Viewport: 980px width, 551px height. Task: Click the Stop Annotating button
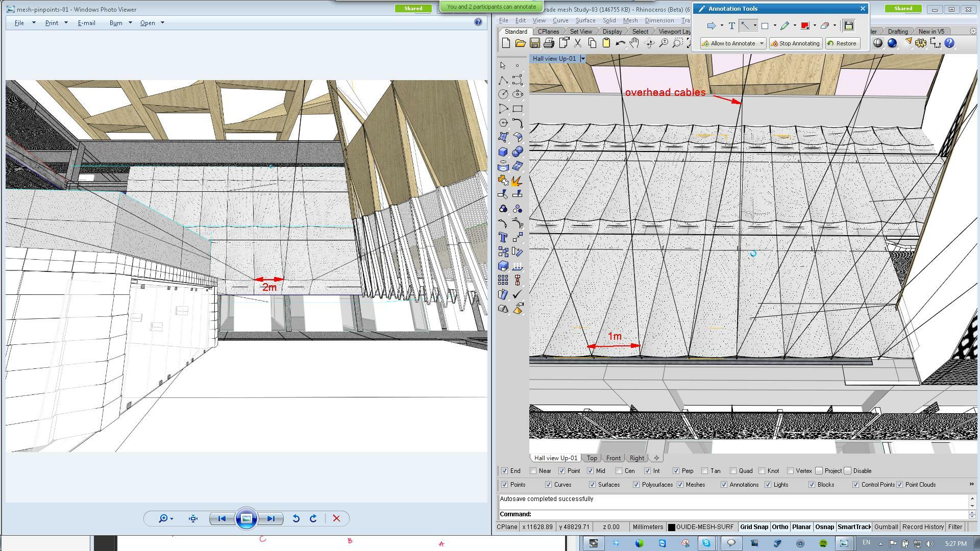(795, 43)
